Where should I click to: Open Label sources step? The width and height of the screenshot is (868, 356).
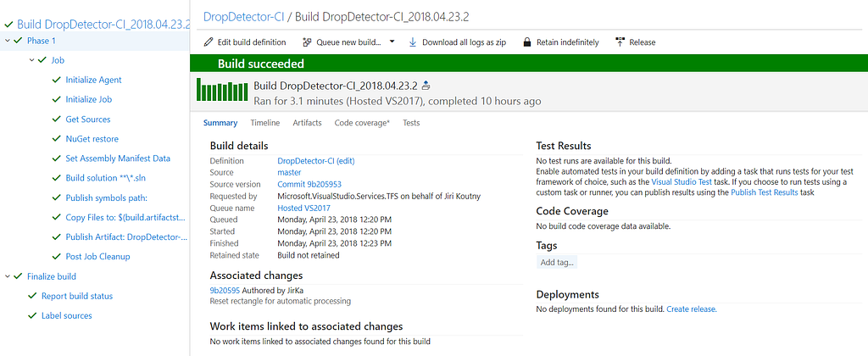(66, 315)
